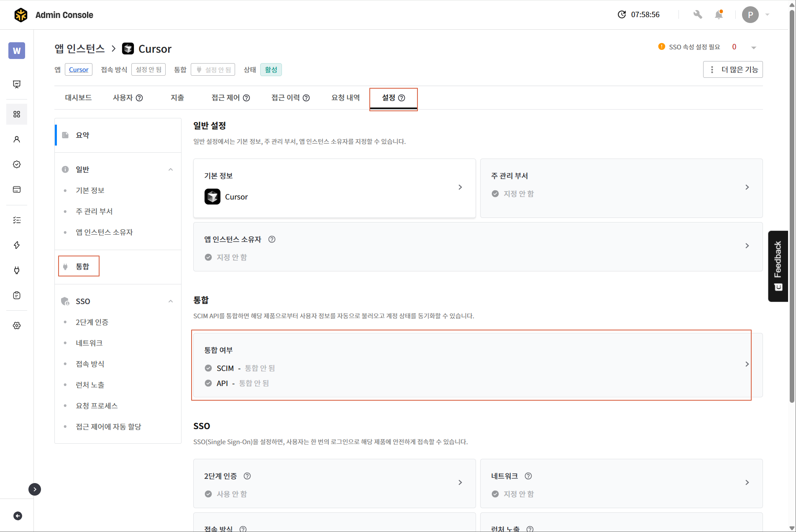Viewport: 796px width, 532px height.
Task: Select 런처 노출 in the SSO menu
Action: coord(90,385)
